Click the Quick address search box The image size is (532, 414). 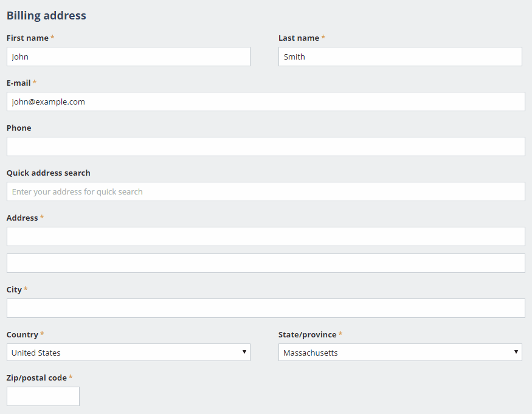point(266,191)
